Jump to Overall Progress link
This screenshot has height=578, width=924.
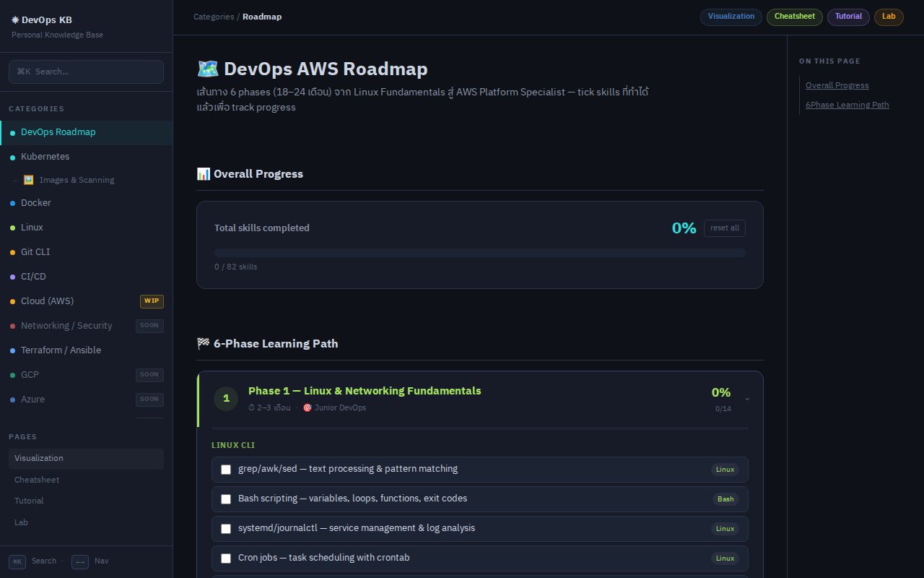[837, 85]
